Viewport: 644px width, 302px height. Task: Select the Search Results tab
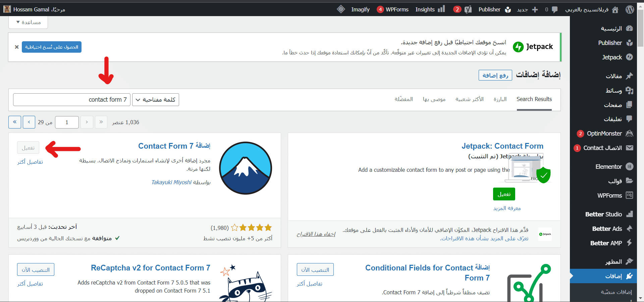534,99
